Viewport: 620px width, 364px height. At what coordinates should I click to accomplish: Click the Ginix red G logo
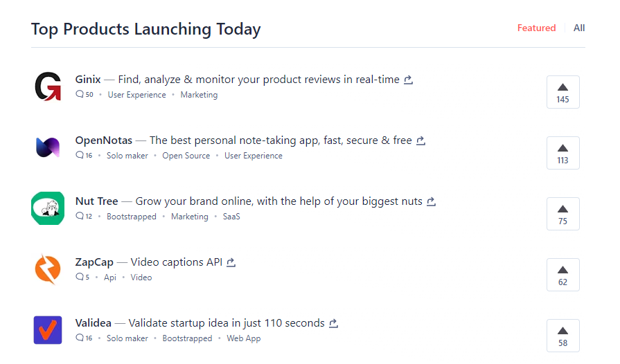click(48, 87)
